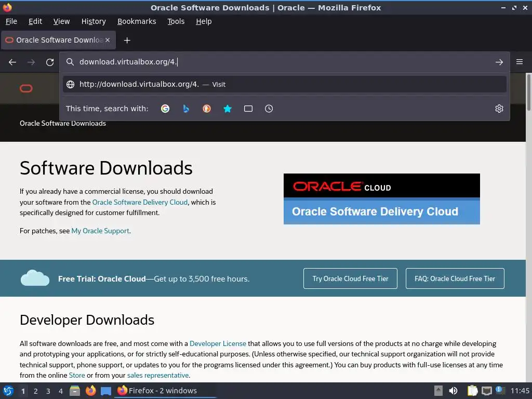Image resolution: width=532 pixels, height=399 pixels.
Task: Open the File menu
Action: 11,21
